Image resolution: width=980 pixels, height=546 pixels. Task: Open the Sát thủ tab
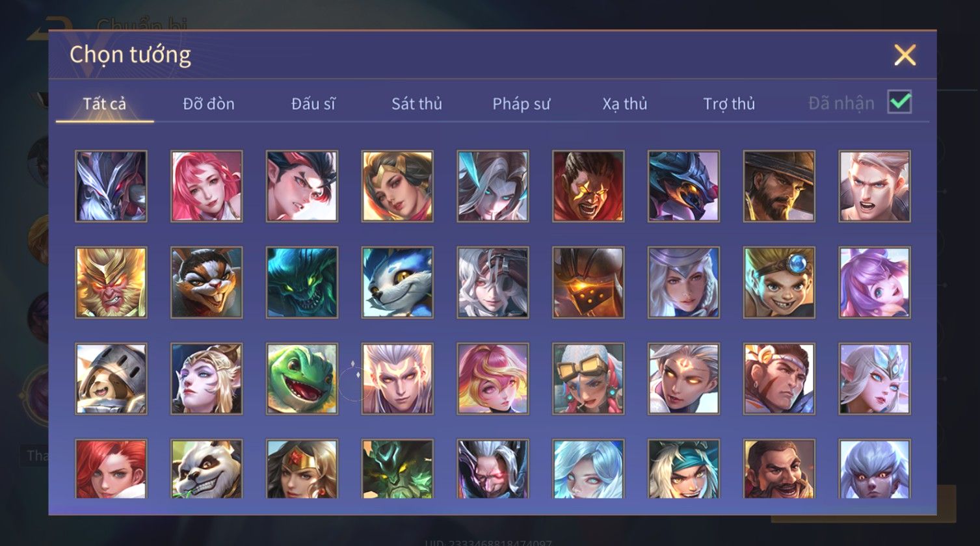417,103
